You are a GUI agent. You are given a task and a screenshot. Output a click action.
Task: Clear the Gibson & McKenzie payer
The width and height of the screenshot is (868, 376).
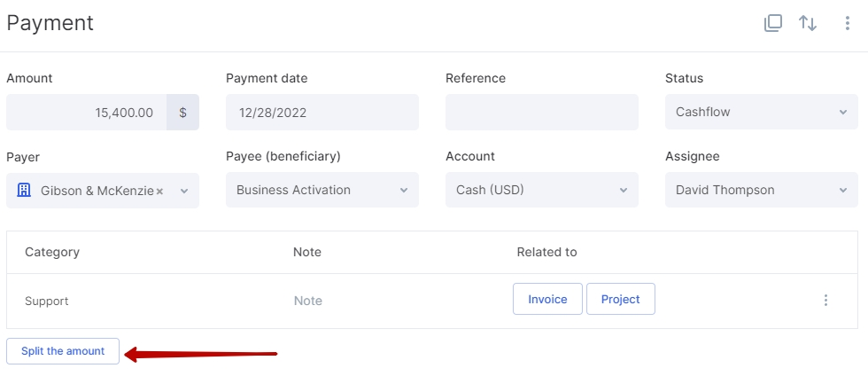coord(159,192)
